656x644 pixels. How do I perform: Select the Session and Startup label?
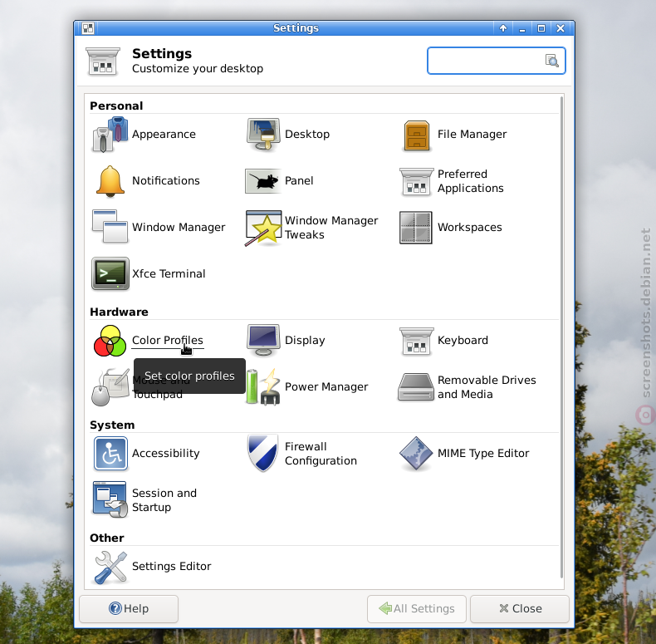tap(164, 500)
